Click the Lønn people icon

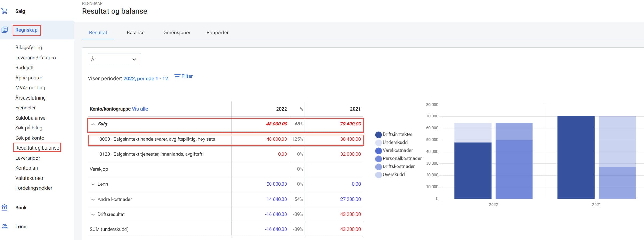[5, 226]
